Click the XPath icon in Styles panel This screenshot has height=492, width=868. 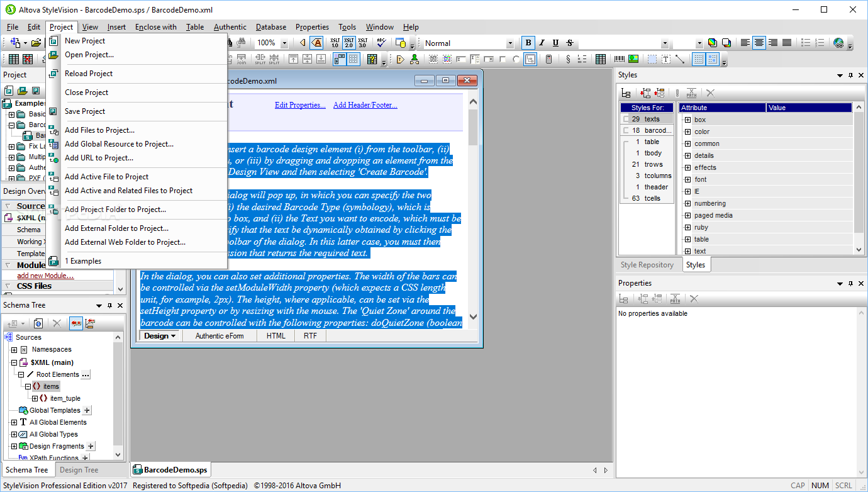point(691,92)
